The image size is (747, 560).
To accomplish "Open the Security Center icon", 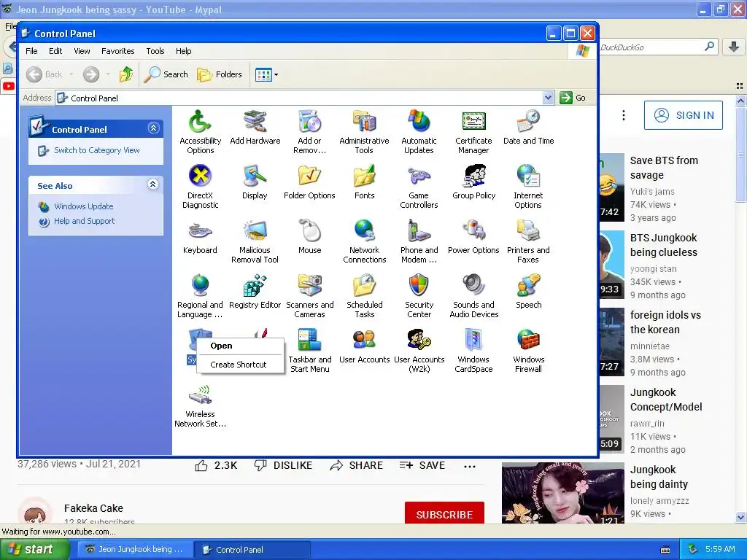I will 419,297.
